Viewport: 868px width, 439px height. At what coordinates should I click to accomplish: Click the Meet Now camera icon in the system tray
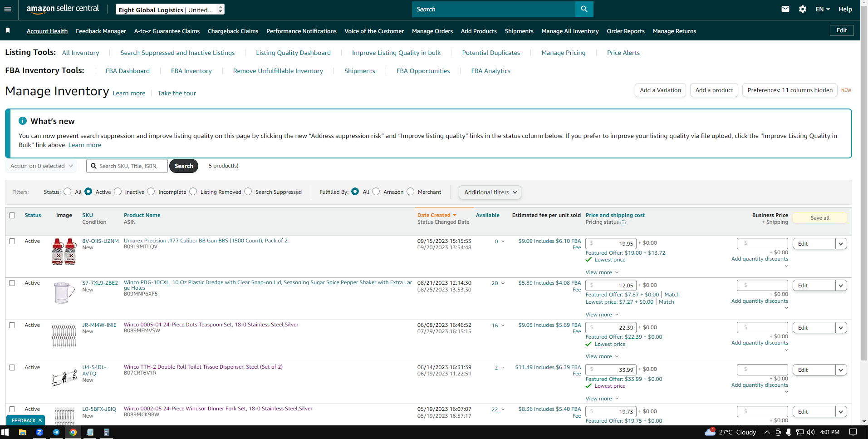(778, 432)
